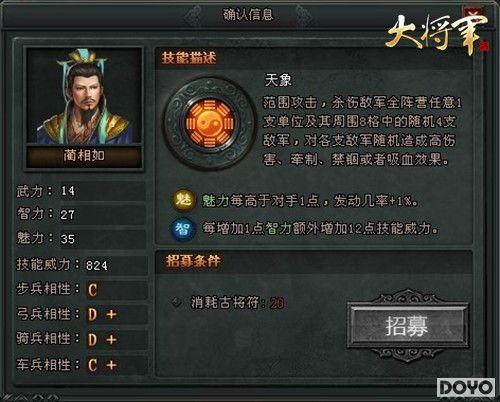Click the 大将军 game logo
Screen dimensions: 500x402
(x=437, y=34)
